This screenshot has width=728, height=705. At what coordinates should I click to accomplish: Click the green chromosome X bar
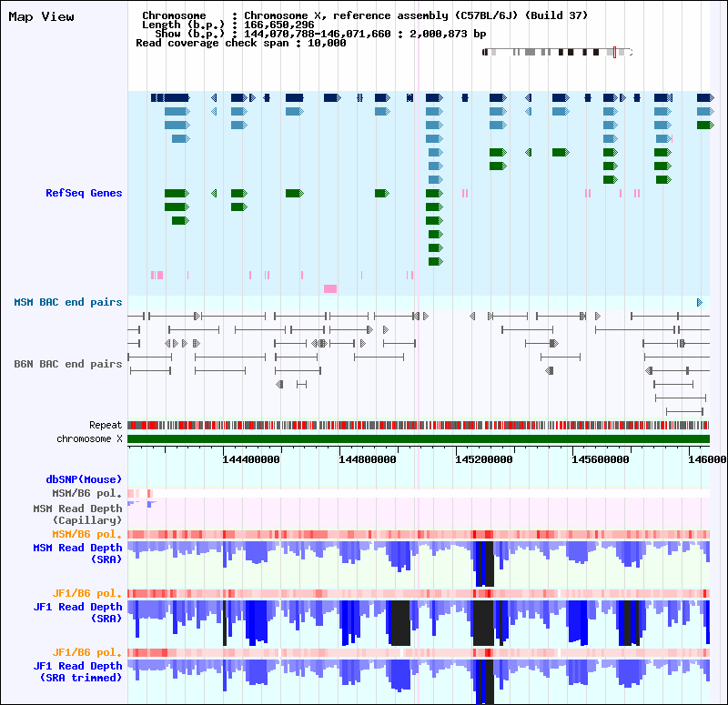pyautogui.click(x=419, y=439)
